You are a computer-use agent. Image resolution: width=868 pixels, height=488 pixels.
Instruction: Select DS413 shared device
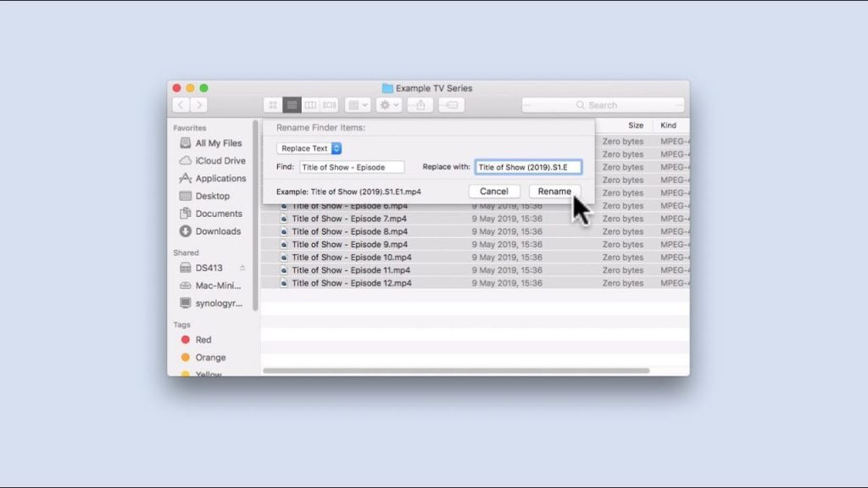click(x=201, y=268)
